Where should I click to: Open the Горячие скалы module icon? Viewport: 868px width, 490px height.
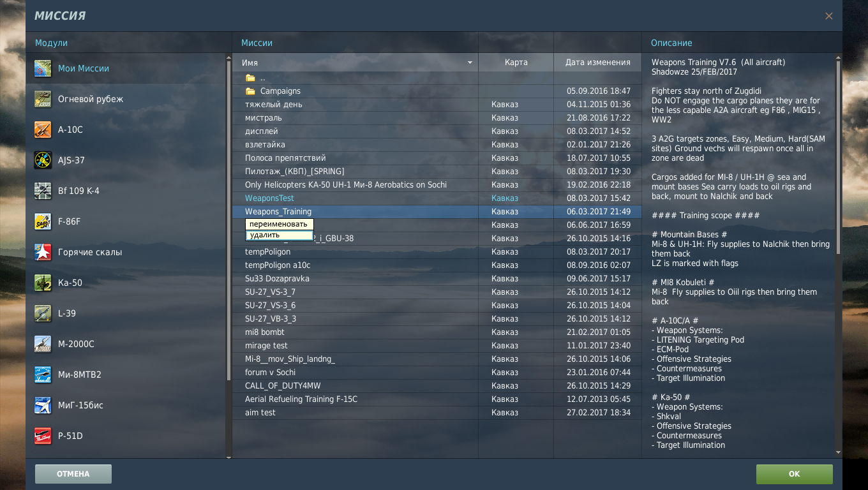tap(43, 252)
